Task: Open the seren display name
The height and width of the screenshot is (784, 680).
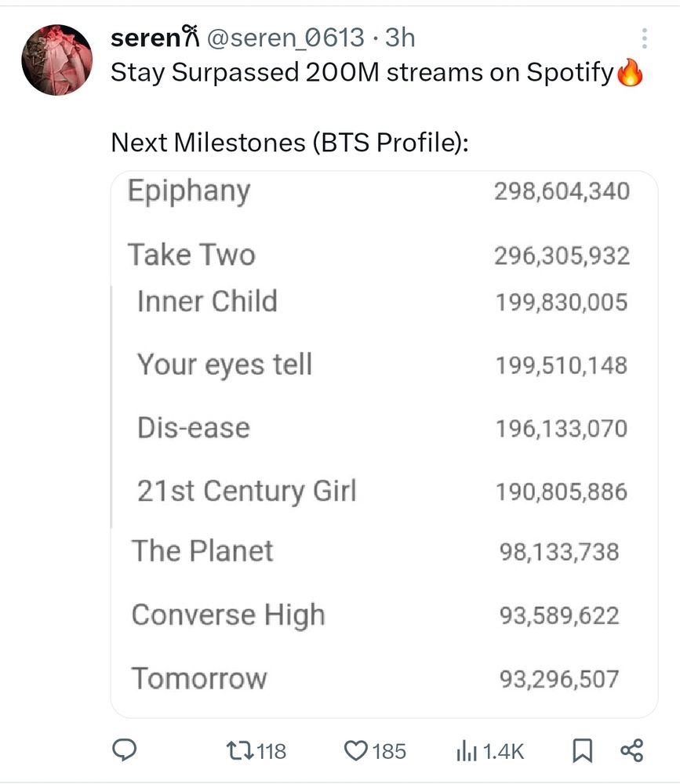Action: [155, 38]
